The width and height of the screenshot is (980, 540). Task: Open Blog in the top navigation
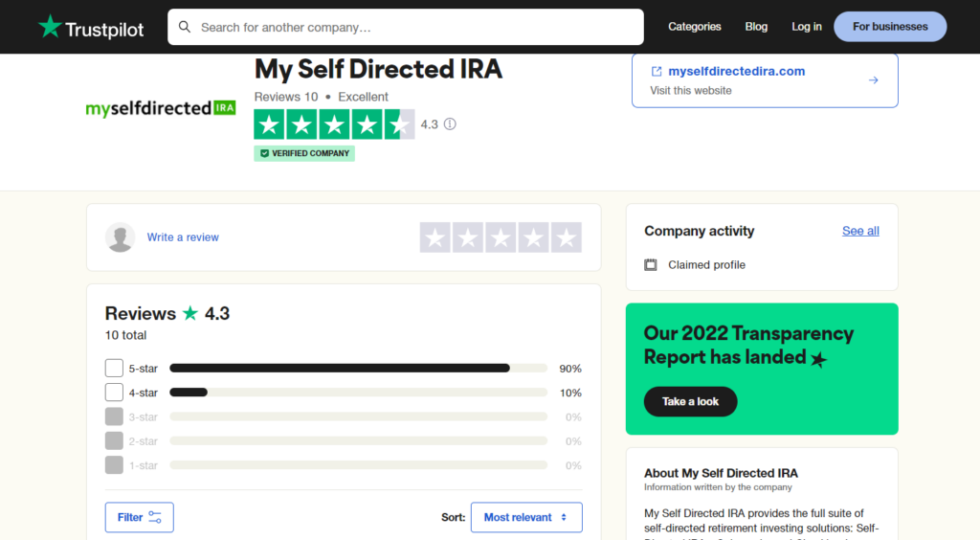(x=756, y=27)
